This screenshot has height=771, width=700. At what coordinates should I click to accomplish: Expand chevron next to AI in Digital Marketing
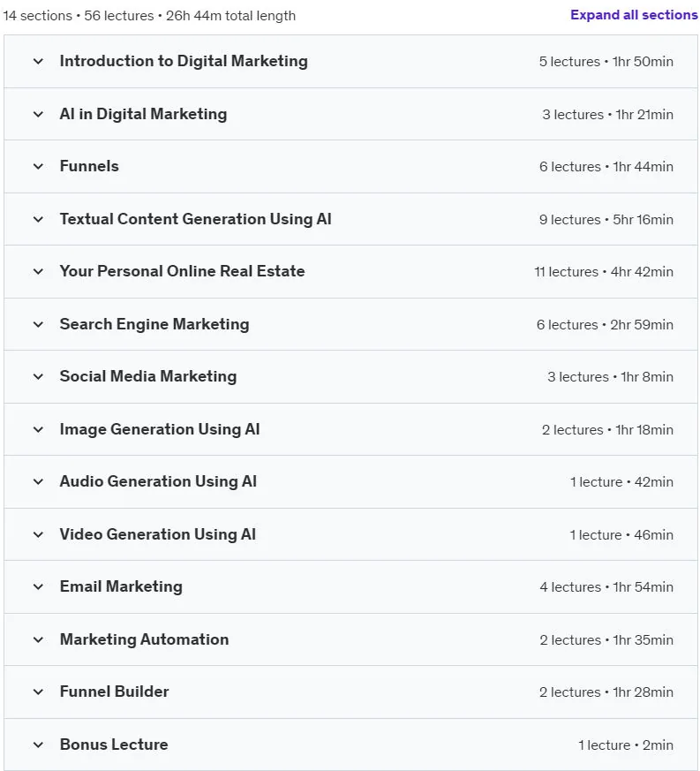pyautogui.click(x=38, y=115)
